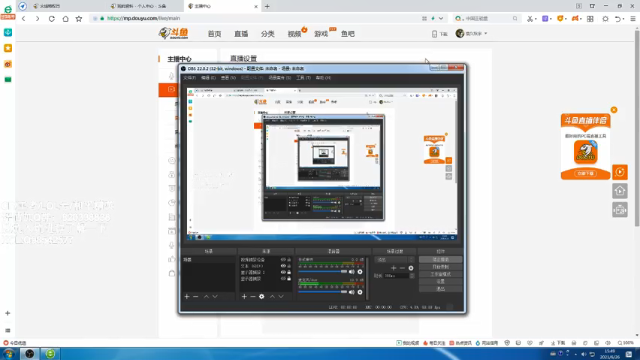The height and width of the screenshot is (360, 640).
Task: Open the 直播 tab in Douyu navigation
Action: tap(241, 34)
